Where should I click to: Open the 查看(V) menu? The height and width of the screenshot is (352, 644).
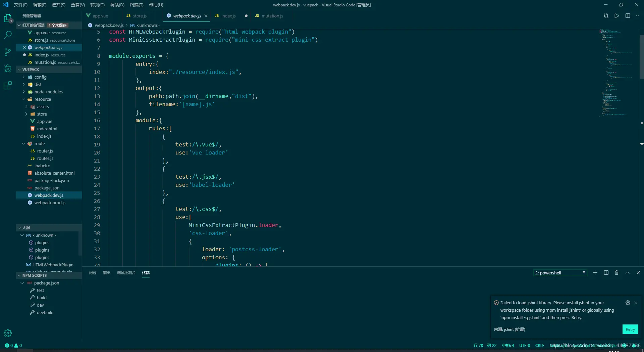point(78,5)
